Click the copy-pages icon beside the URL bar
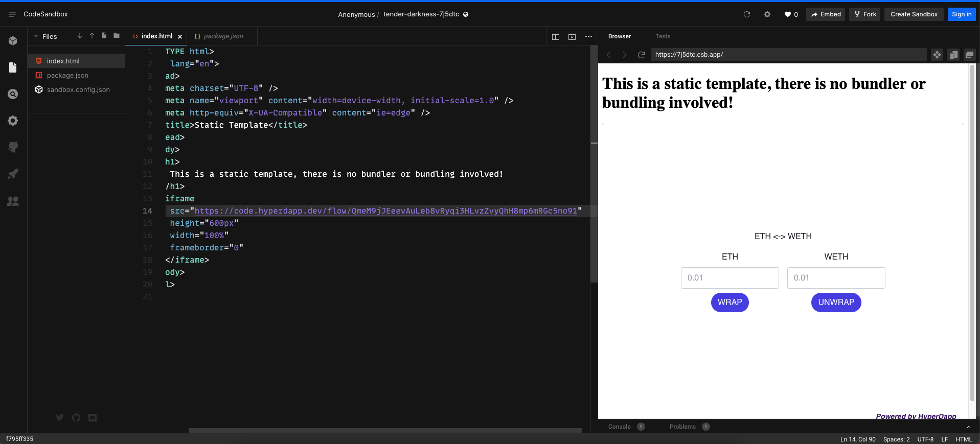980x444 pixels. click(953, 55)
